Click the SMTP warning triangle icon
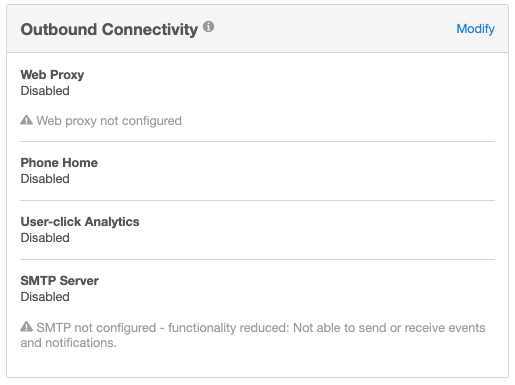This screenshot has width=515, height=385. 26,327
